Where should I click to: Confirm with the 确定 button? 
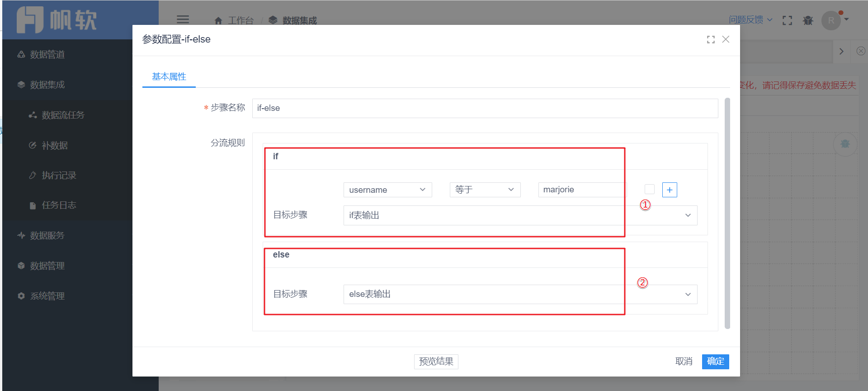pyautogui.click(x=716, y=362)
